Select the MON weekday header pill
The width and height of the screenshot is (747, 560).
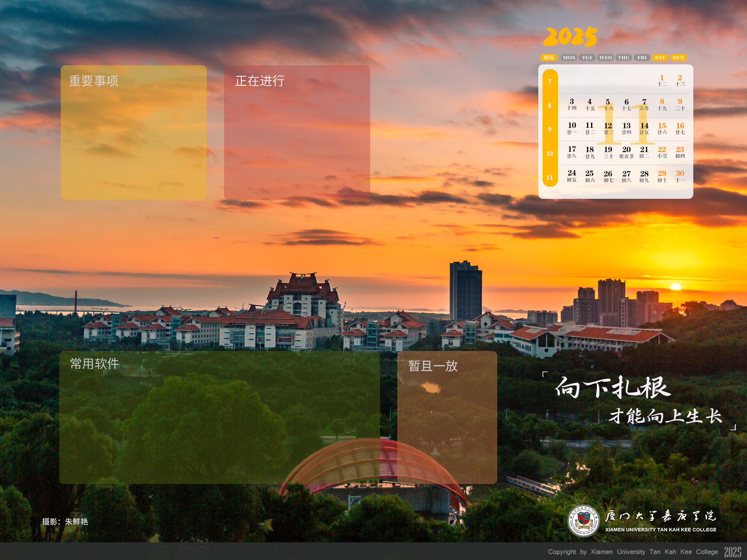tap(569, 57)
